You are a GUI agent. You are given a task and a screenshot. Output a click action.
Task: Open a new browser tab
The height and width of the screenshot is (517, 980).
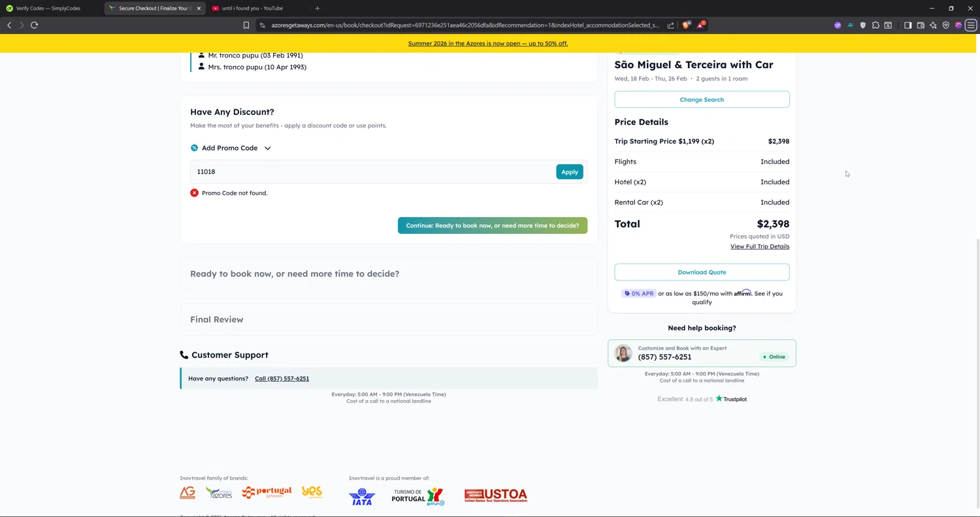(318, 8)
